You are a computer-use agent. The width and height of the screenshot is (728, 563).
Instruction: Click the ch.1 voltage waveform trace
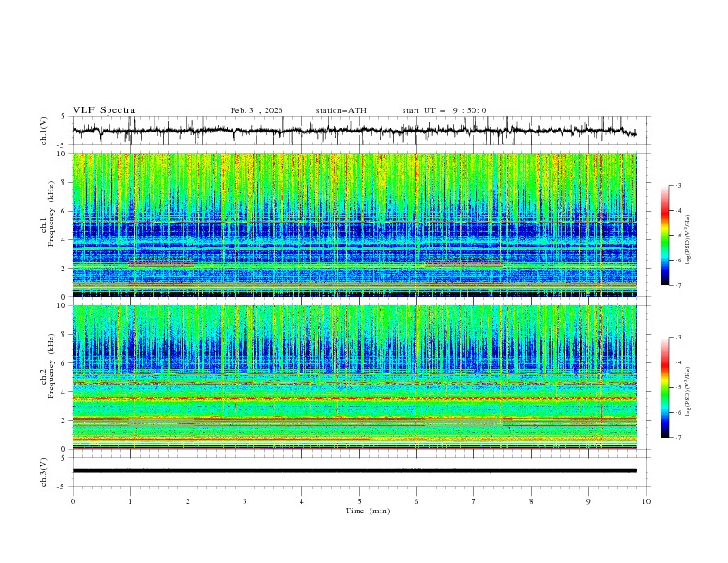354,131
